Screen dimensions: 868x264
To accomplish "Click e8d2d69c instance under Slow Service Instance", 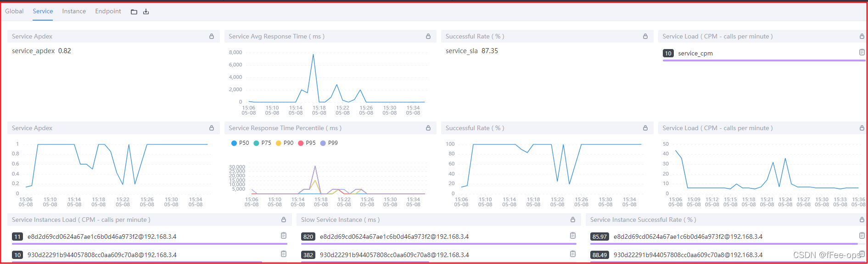I will click(394, 236).
